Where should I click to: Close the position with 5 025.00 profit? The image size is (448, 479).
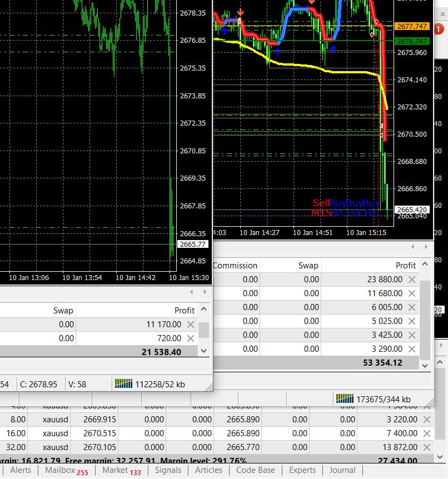tap(412, 321)
